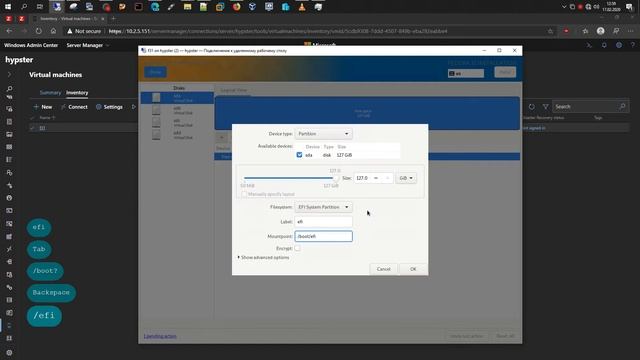Open the GiB unit dropdown
Image resolution: width=640 pixels, height=360 pixels.
406,178
